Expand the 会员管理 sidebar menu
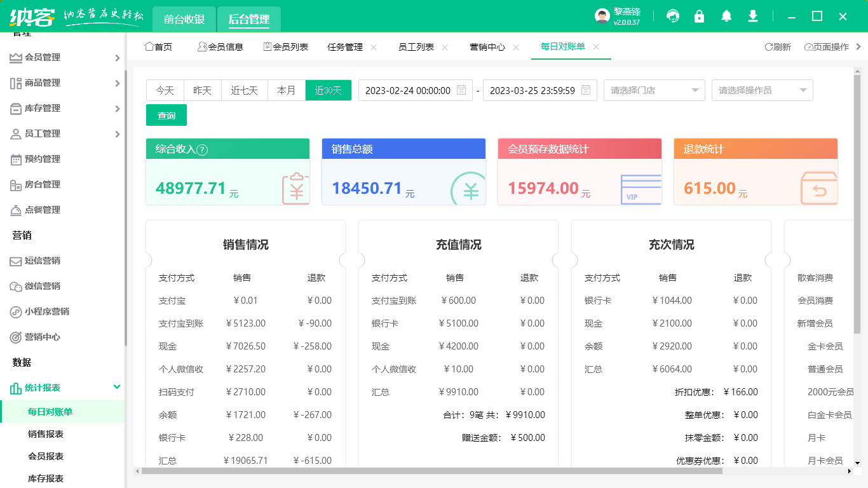The width and height of the screenshot is (868, 488). pyautogui.click(x=64, y=57)
